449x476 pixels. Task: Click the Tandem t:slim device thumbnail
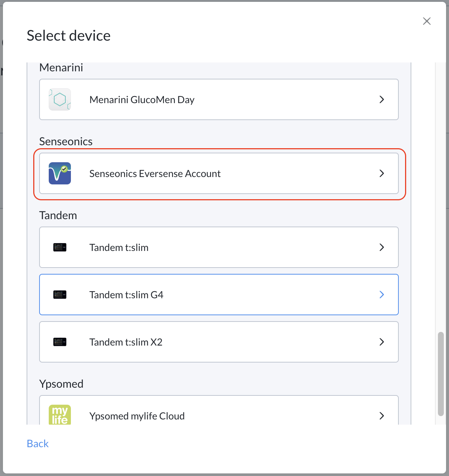tap(60, 247)
